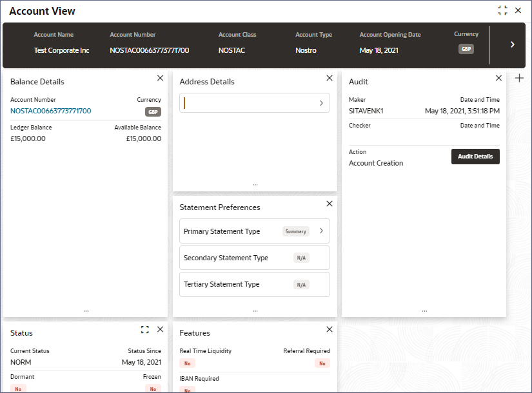Click the Real Time Liquidity No badge
532x393 pixels.
coord(187,363)
